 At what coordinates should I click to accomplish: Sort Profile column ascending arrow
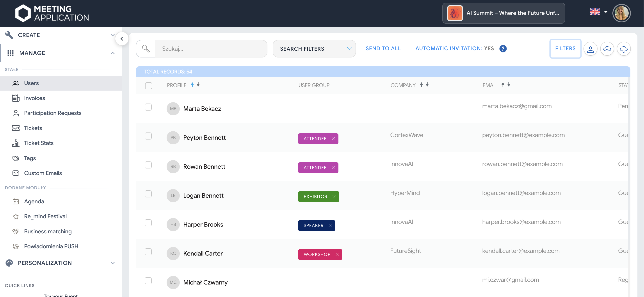click(192, 85)
